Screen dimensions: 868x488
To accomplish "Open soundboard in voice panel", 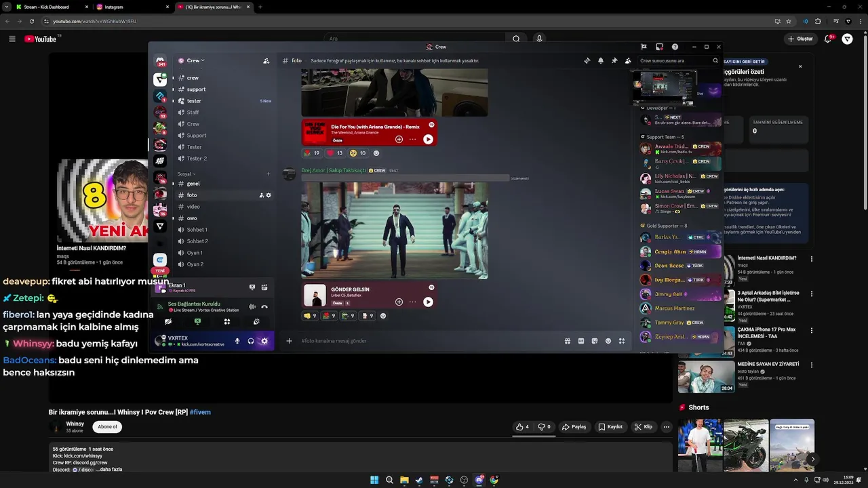I will pyautogui.click(x=256, y=322).
